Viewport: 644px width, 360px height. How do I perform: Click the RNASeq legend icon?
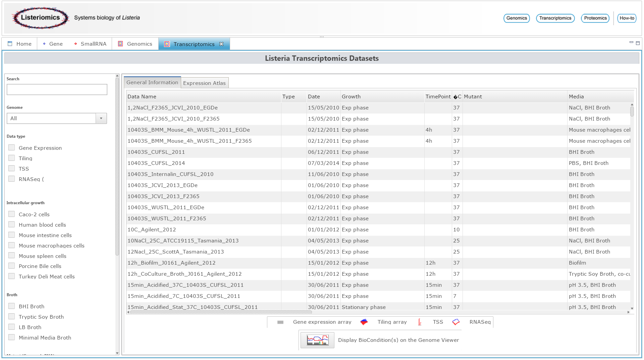(x=456, y=322)
